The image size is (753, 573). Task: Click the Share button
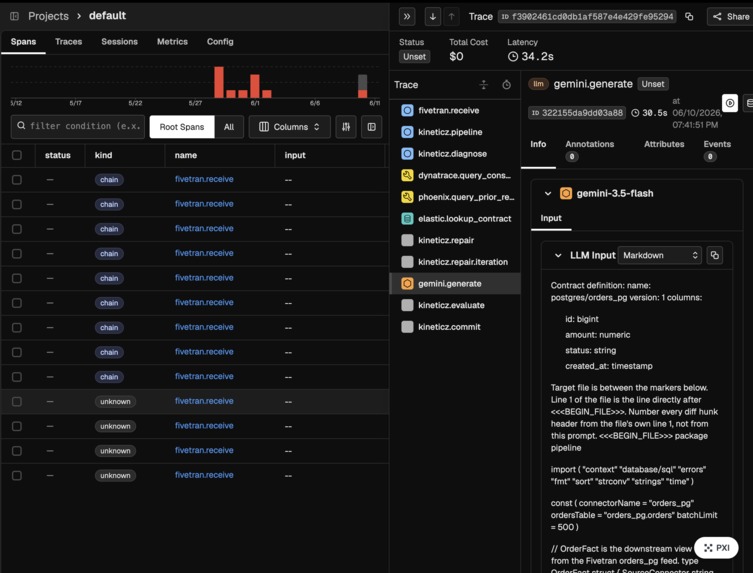(x=731, y=17)
